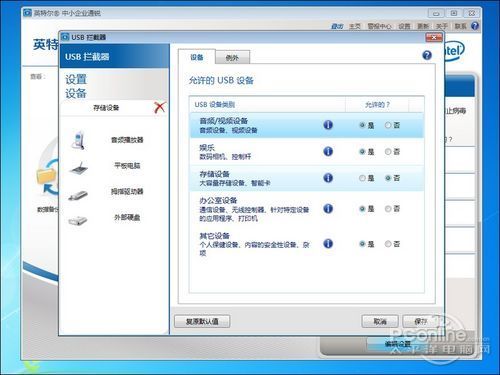Select the 娱乐 row title
Viewport: 500px width, 375px height.
point(207,147)
